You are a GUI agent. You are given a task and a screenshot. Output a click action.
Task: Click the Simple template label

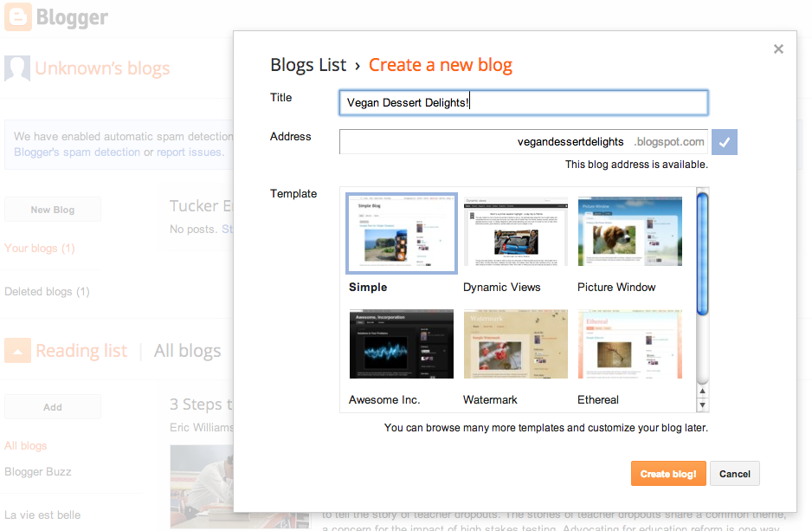368,287
